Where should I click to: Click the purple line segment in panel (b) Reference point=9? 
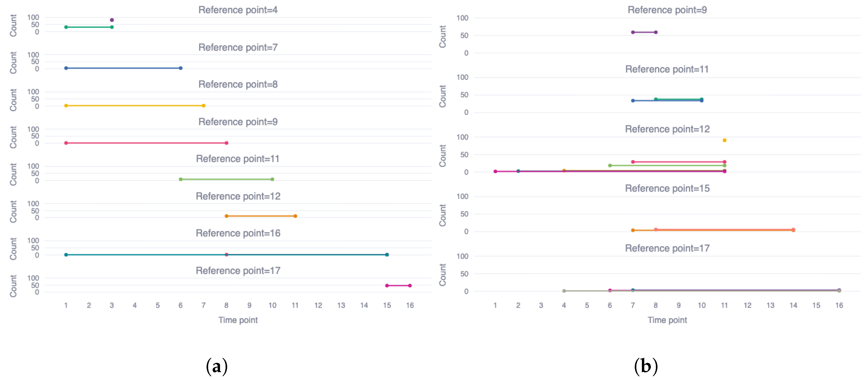point(644,32)
